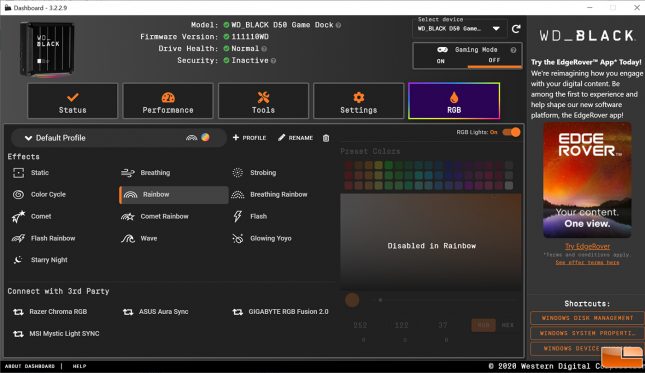Click the Try EdgeRover link

[587, 246]
